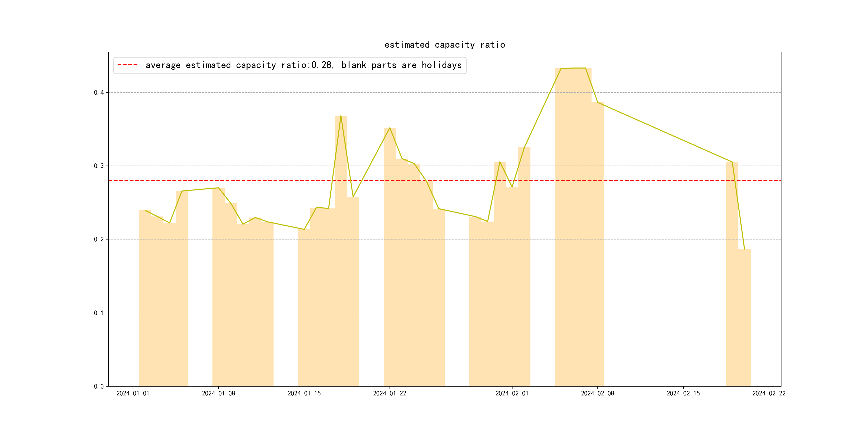Viewport: 868px width, 434px height.
Task: Click the 2024-01-08 x-axis label
Action: pyautogui.click(x=218, y=393)
